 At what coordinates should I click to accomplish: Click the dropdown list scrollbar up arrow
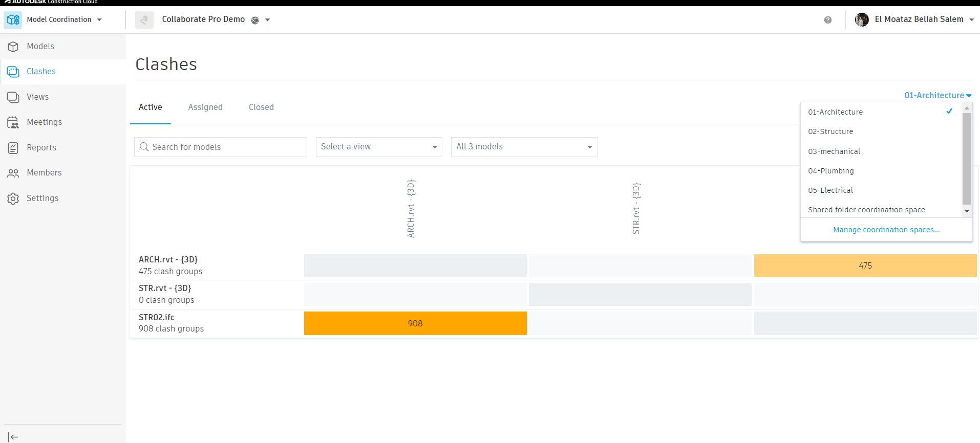click(967, 108)
